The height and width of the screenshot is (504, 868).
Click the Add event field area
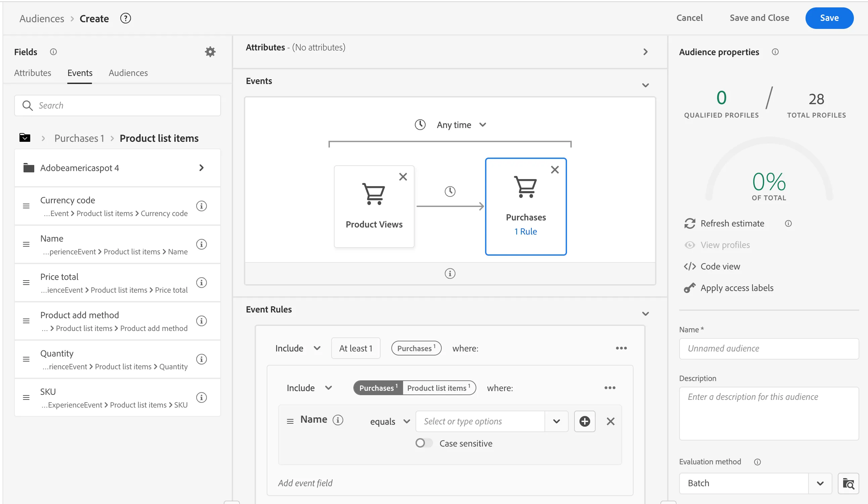305,483
